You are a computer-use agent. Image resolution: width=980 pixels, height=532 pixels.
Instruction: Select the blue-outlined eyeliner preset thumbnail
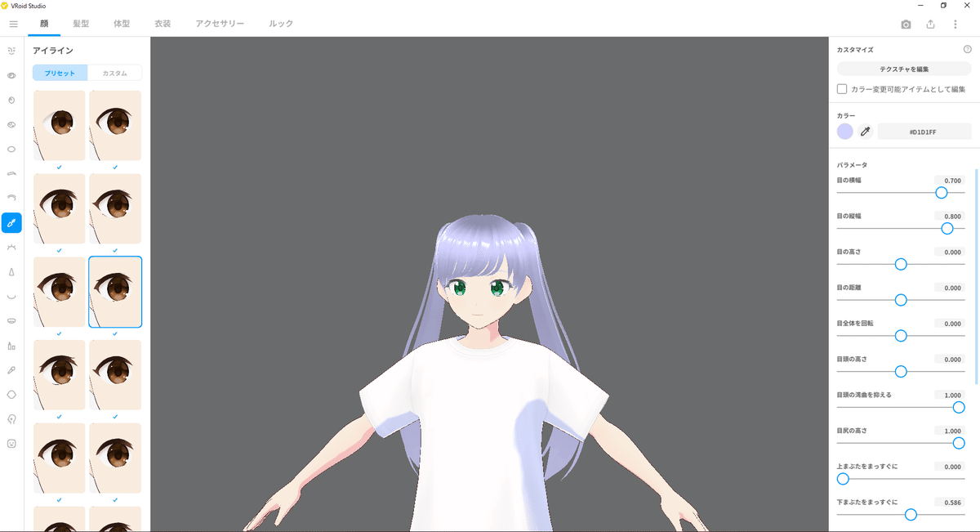pos(115,292)
